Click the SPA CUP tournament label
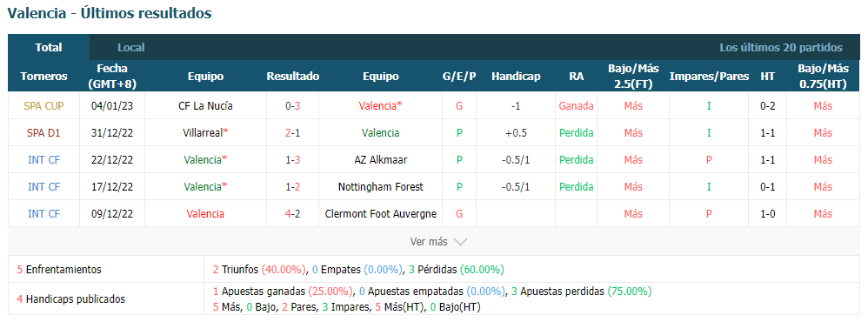This screenshot has height=322, width=868. (x=43, y=106)
